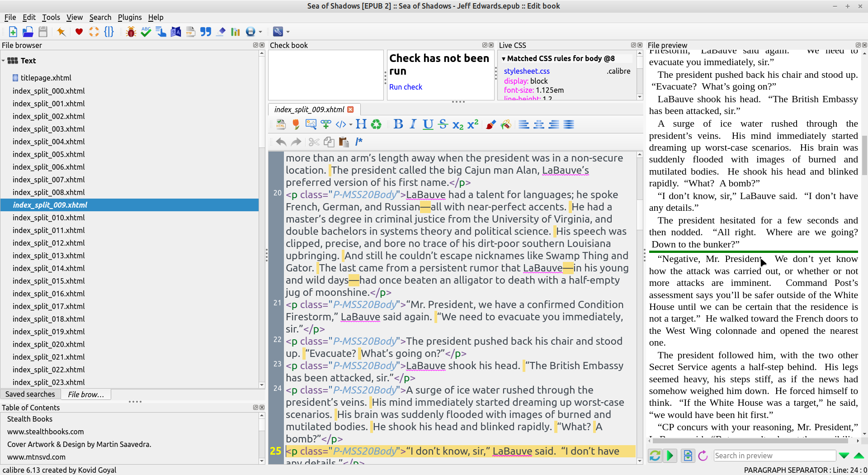The height and width of the screenshot is (475, 868).
Task: Click the recycle smarten punctuation icon
Action: tap(376, 124)
